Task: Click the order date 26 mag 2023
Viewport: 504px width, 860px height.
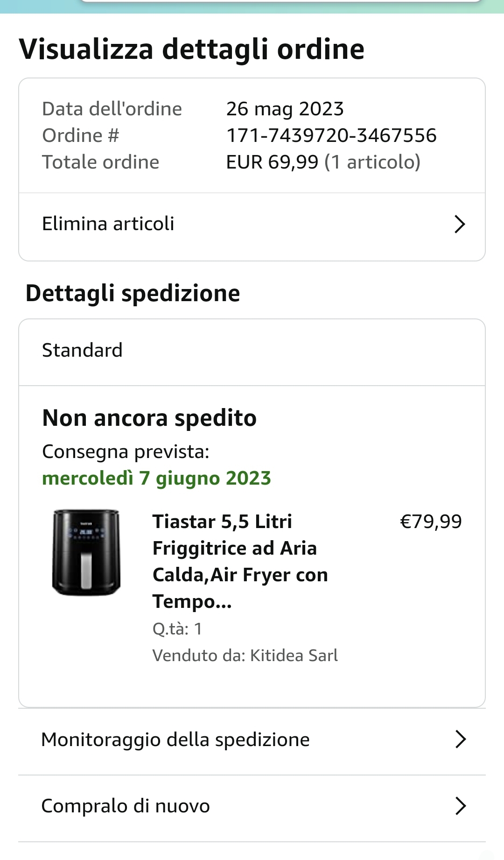Action: click(x=285, y=109)
